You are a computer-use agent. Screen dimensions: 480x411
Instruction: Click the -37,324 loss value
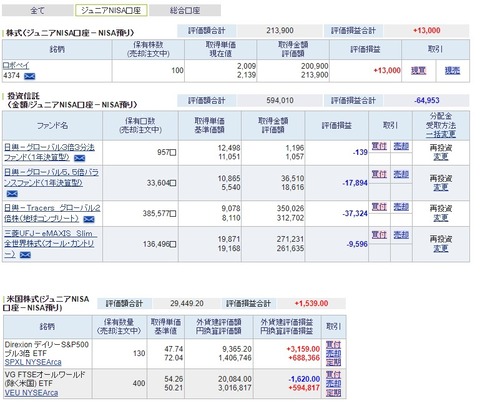click(x=355, y=213)
